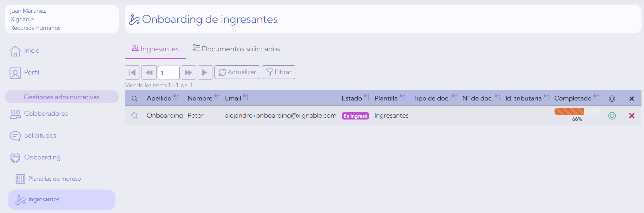
Task: Sort table by Email column
Action: click(246, 98)
